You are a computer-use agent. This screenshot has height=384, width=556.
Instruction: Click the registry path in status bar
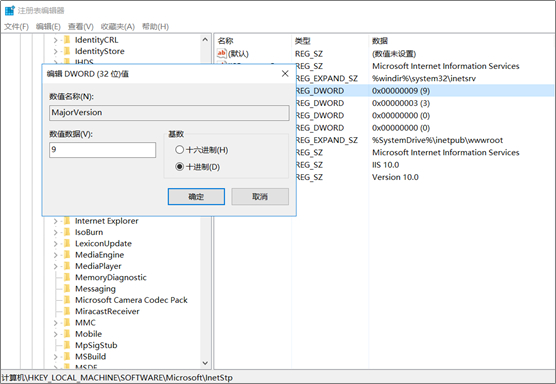coord(117,378)
